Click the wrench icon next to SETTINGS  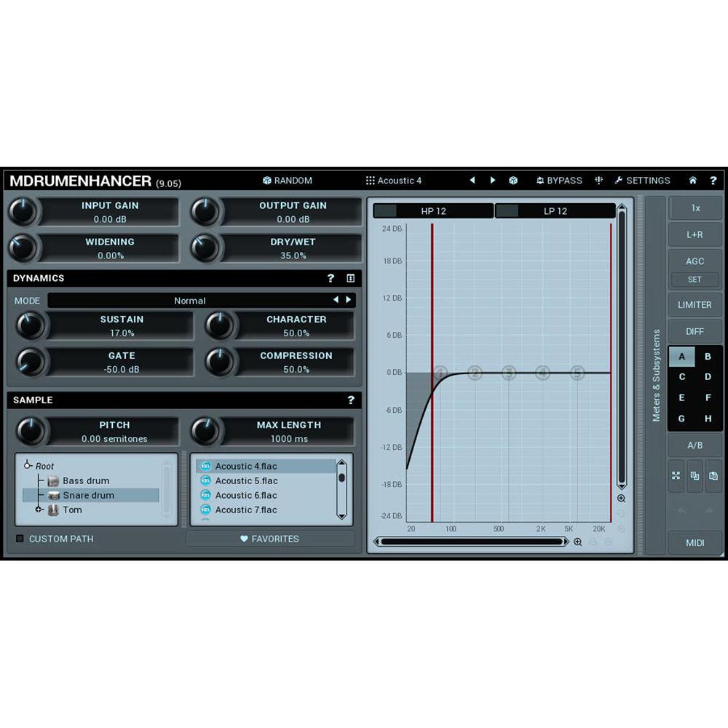click(x=617, y=180)
